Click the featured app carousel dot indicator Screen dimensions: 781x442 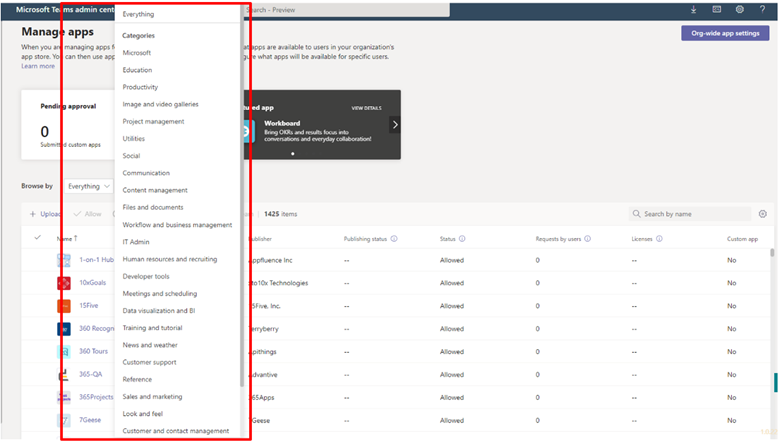pos(293,154)
